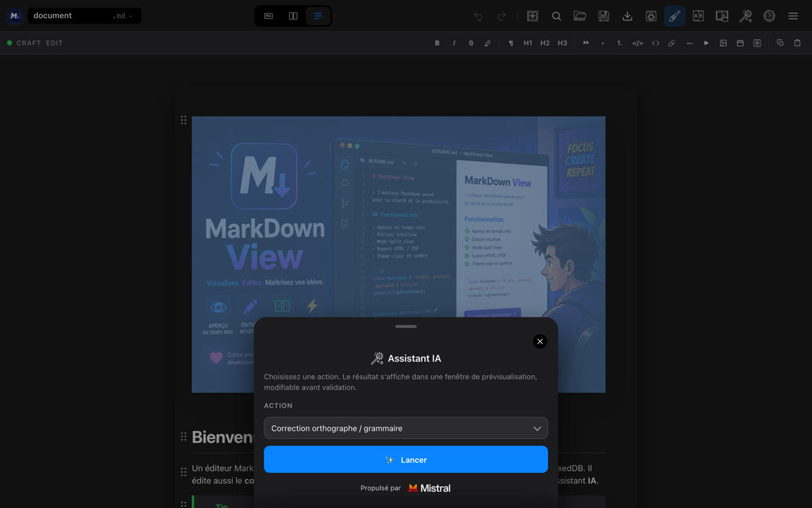The height and width of the screenshot is (508, 812).
Task: Open a file with the folder icon
Action: point(580,16)
